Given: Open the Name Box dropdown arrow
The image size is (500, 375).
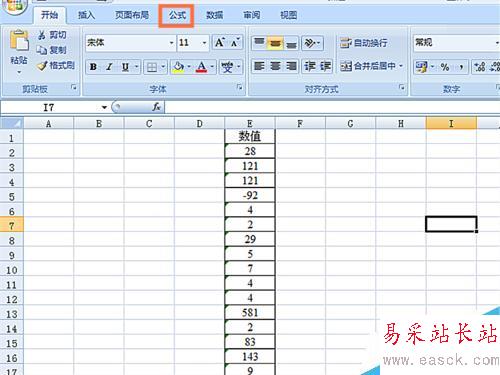Looking at the screenshot, I should coord(104,107).
